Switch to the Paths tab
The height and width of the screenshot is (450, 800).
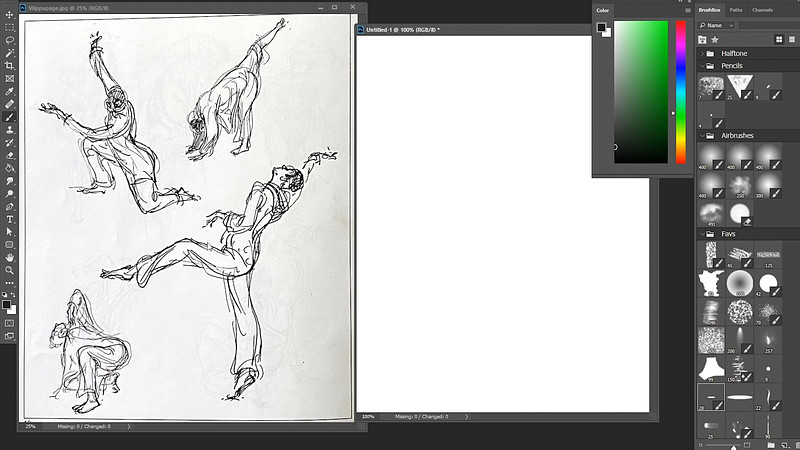736,10
